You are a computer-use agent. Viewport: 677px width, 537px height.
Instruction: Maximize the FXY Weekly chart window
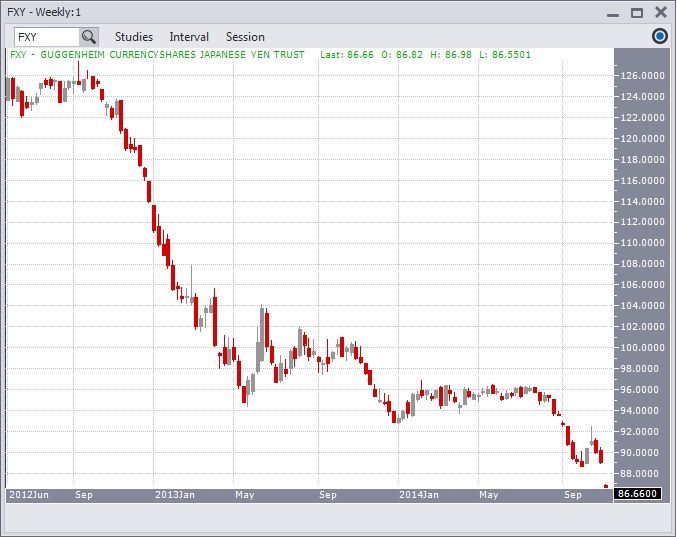(637, 13)
